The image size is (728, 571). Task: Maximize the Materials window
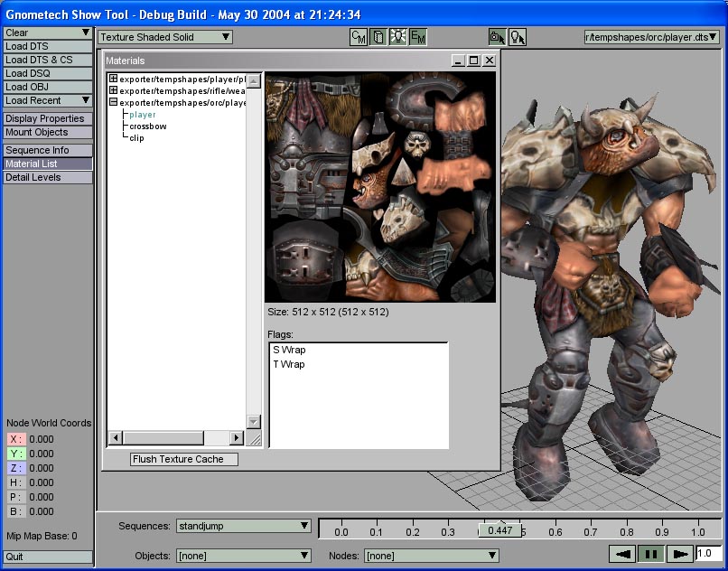tap(473, 61)
